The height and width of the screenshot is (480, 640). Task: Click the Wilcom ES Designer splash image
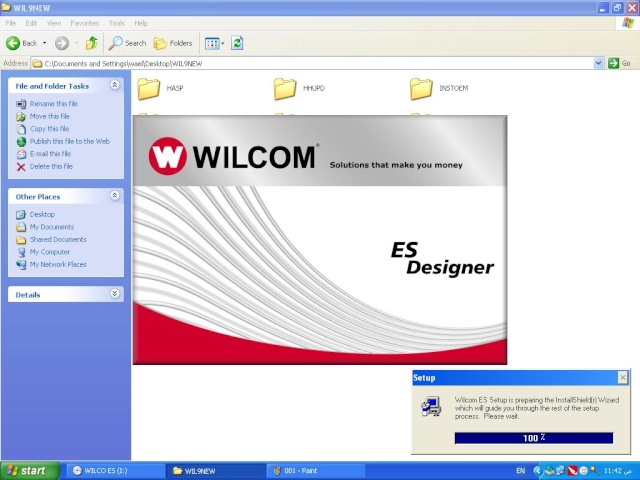320,240
